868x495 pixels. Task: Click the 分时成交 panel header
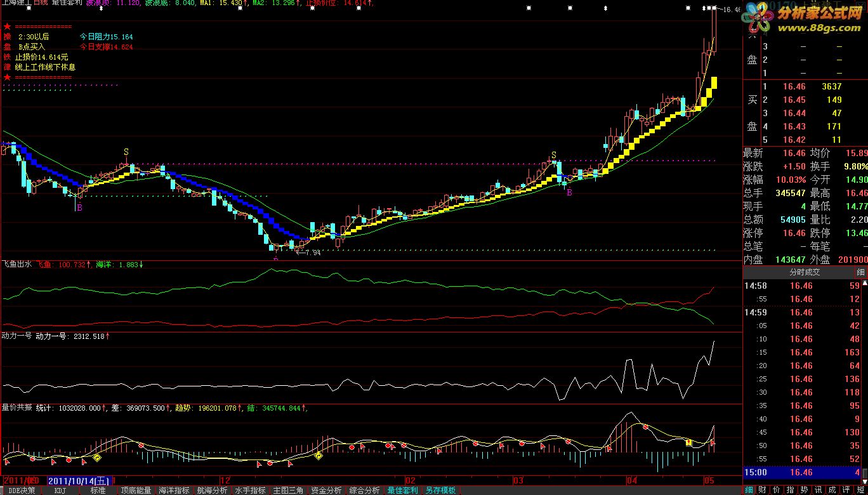[805, 272]
